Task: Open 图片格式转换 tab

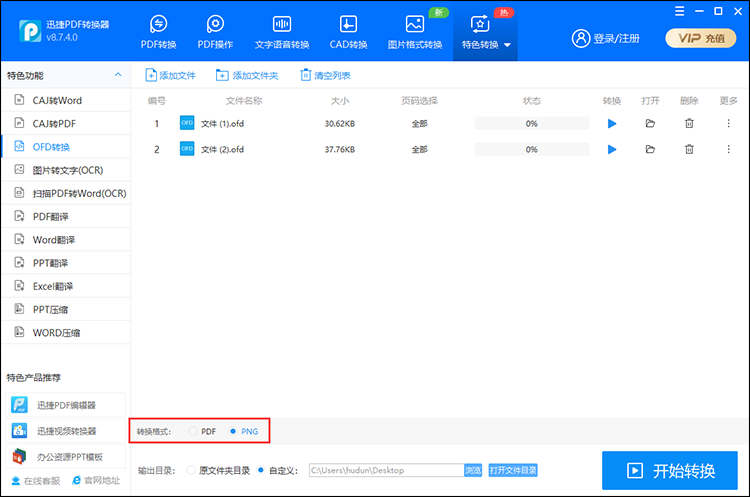Action: 415,32
